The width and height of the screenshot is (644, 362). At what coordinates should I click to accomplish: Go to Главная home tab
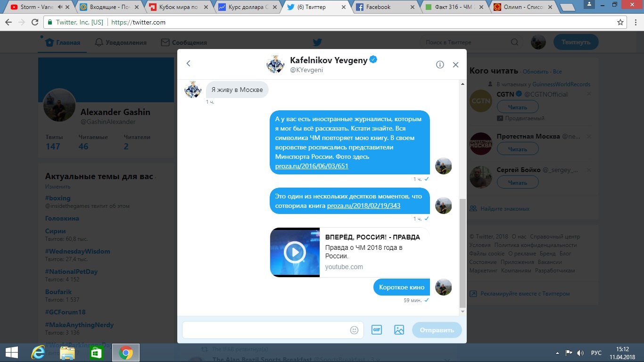pos(63,42)
